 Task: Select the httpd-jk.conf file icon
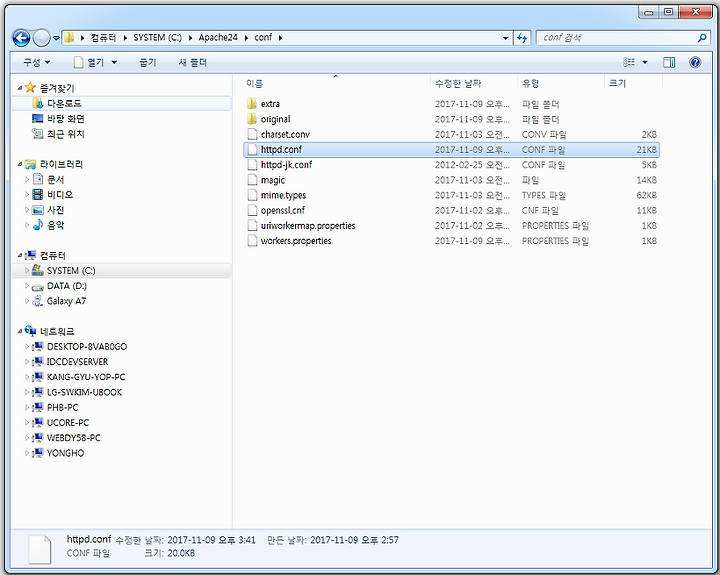(x=252, y=164)
